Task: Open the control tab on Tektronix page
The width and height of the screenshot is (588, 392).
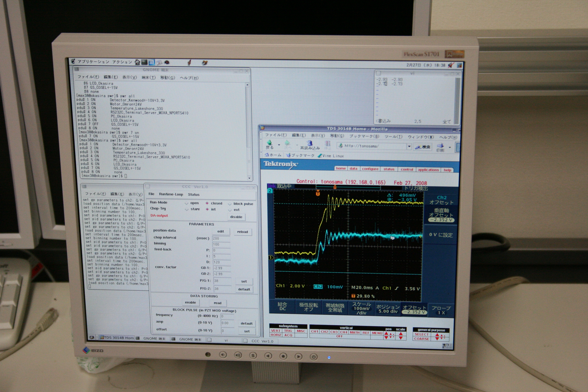Action: click(x=407, y=169)
